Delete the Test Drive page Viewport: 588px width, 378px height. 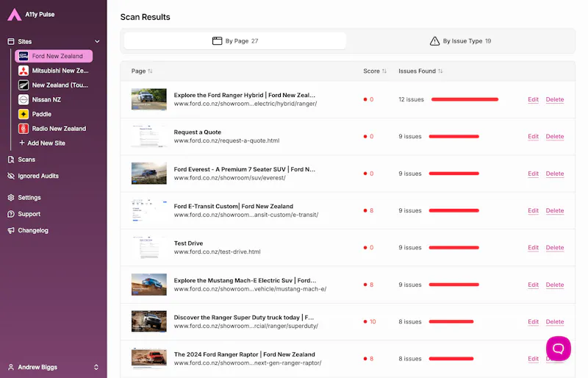(555, 248)
